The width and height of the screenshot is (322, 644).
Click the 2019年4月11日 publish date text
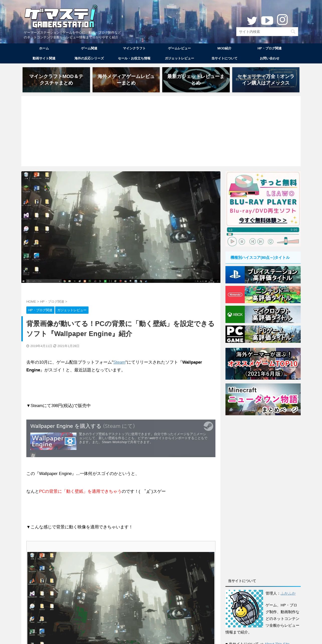(x=41, y=346)
